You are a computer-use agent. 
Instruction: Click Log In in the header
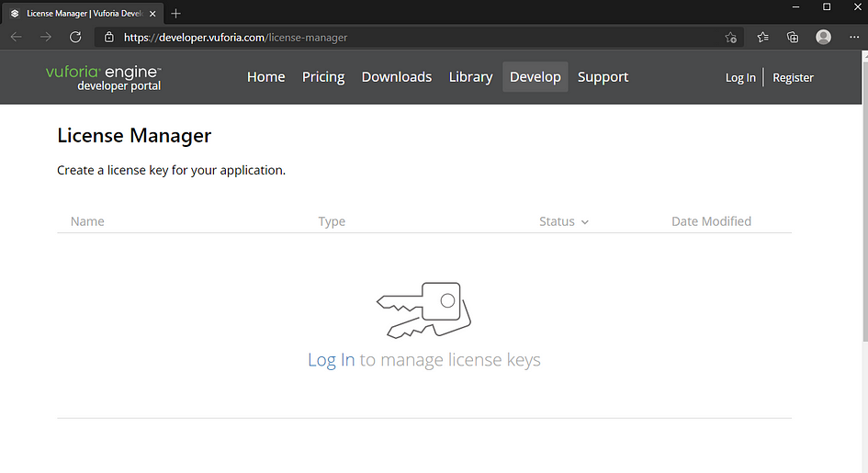[740, 77]
